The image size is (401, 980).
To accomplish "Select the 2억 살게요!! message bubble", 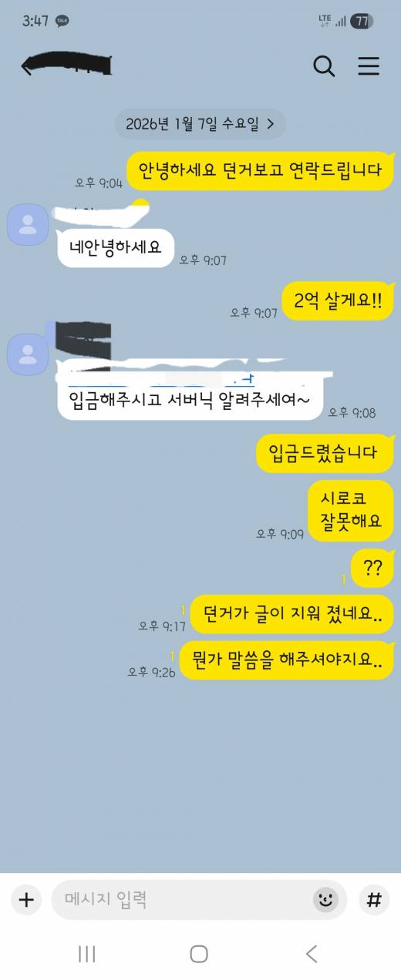I will 338,301.
